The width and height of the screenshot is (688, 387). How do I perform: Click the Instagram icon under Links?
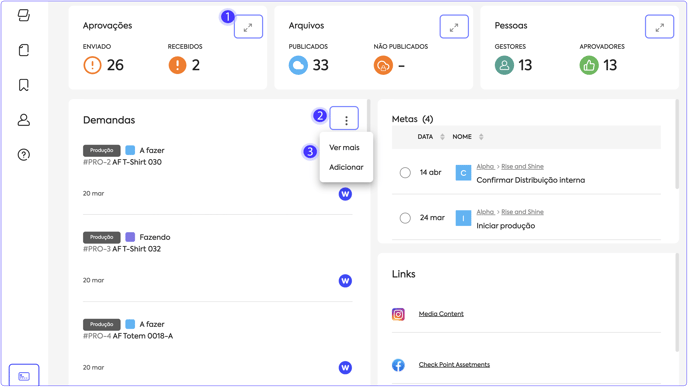398,314
